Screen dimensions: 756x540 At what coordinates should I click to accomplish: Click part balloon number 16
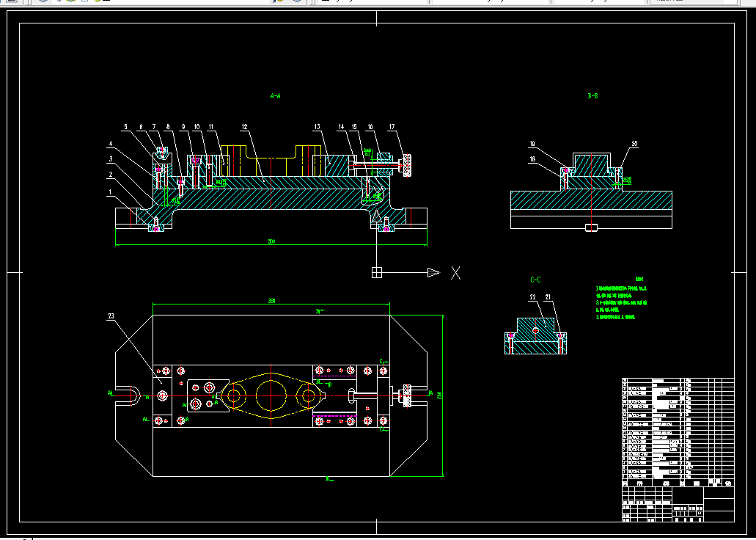coord(370,128)
